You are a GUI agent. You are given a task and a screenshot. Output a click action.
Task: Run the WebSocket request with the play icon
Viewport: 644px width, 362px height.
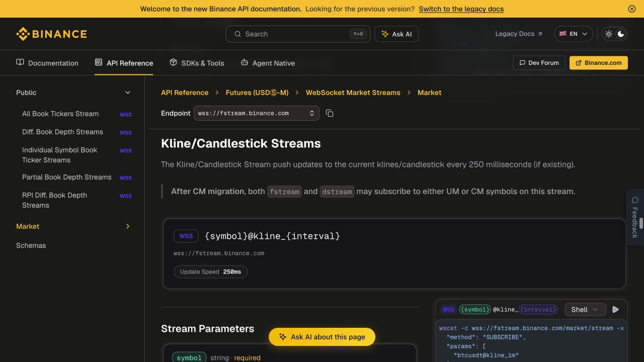coord(615,310)
